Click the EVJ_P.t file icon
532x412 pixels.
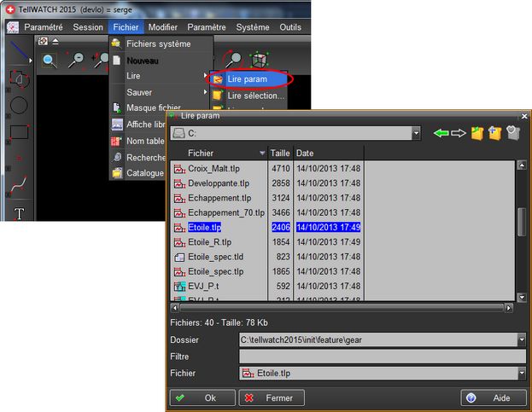point(179,287)
